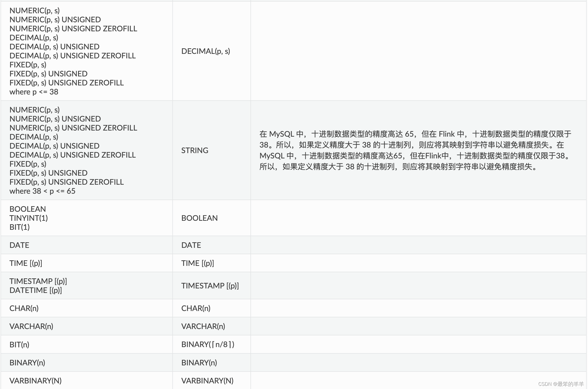588x389 pixels.
Task: Click the right DATE cell
Action: (191, 245)
